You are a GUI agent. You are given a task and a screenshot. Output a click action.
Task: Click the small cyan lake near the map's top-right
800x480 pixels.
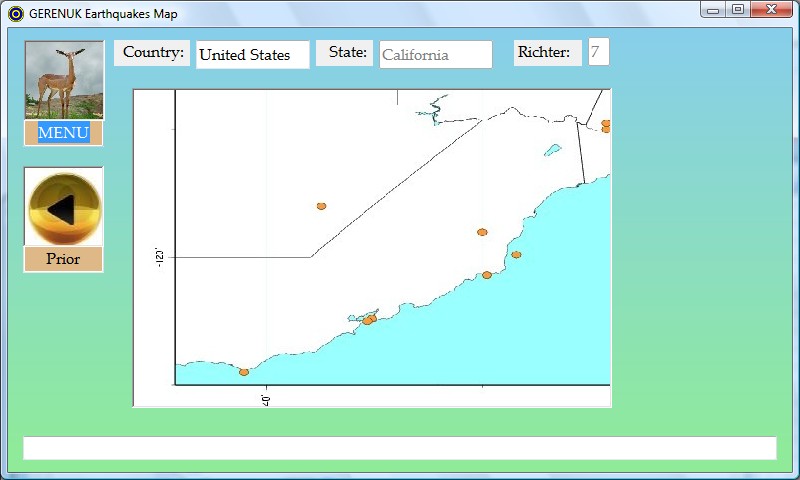tap(552, 151)
